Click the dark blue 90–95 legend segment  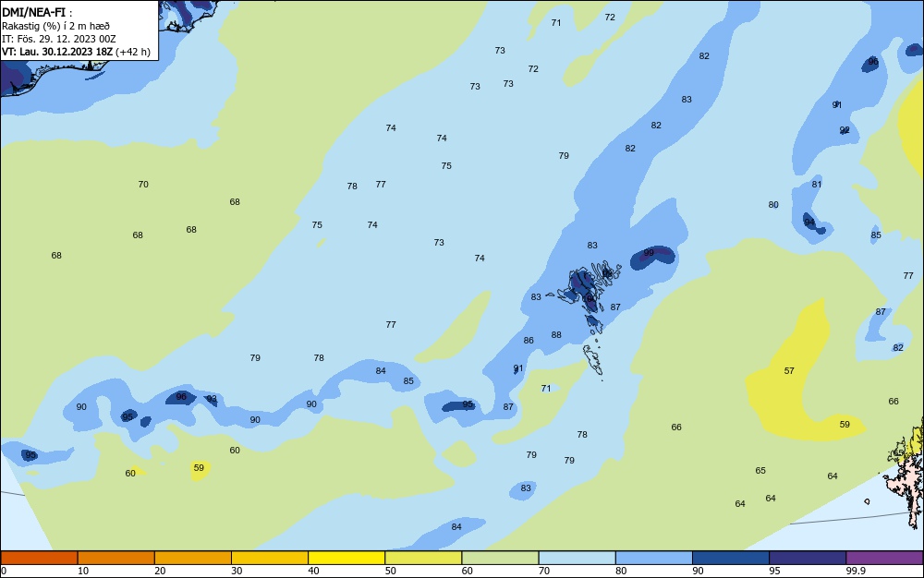click(x=731, y=558)
